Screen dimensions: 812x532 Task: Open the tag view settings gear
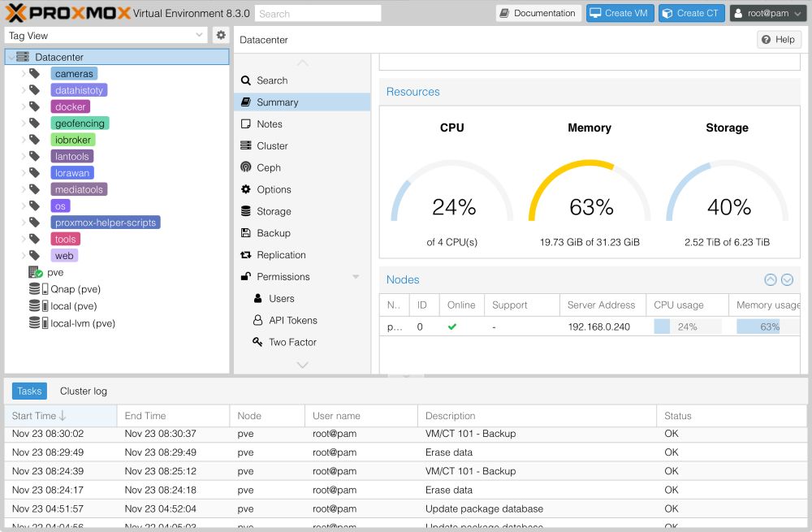coord(221,35)
